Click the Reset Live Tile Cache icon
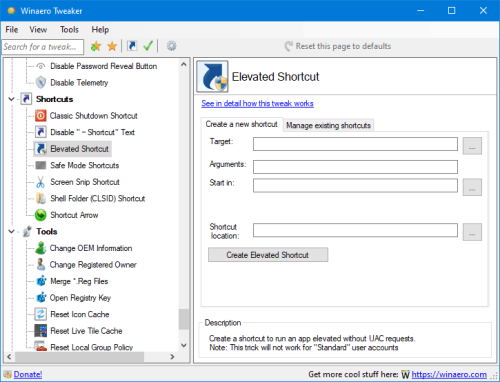The image size is (500, 382). coord(41,331)
